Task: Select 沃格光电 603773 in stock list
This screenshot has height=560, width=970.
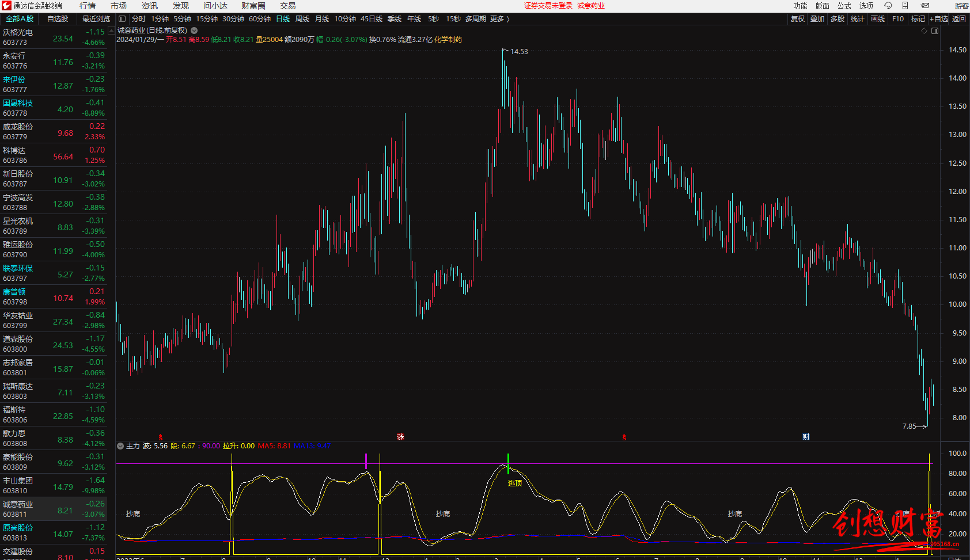Action: tap(54, 37)
